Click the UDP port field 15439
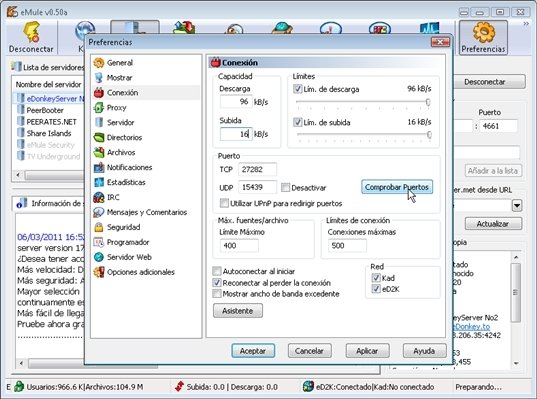The width and height of the screenshot is (537, 399). [257, 187]
